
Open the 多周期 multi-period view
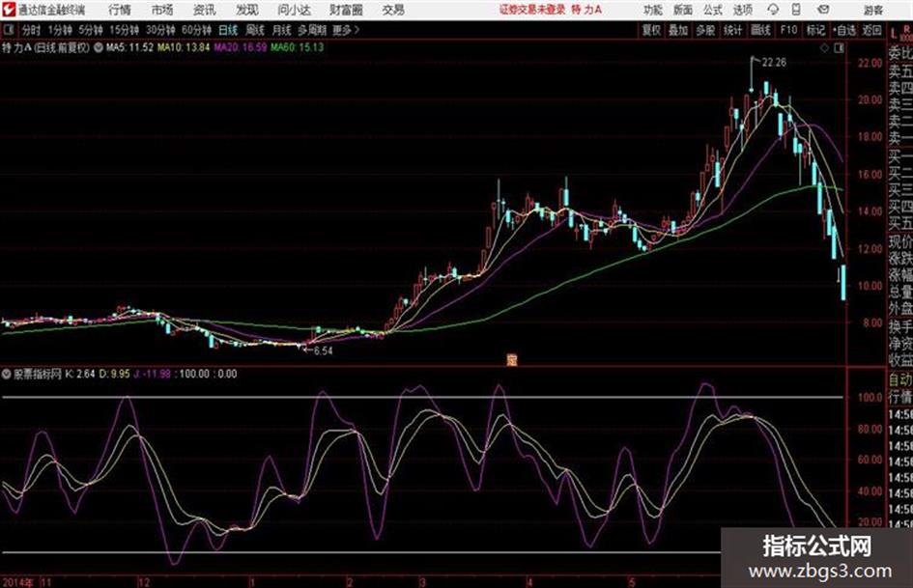312,30
